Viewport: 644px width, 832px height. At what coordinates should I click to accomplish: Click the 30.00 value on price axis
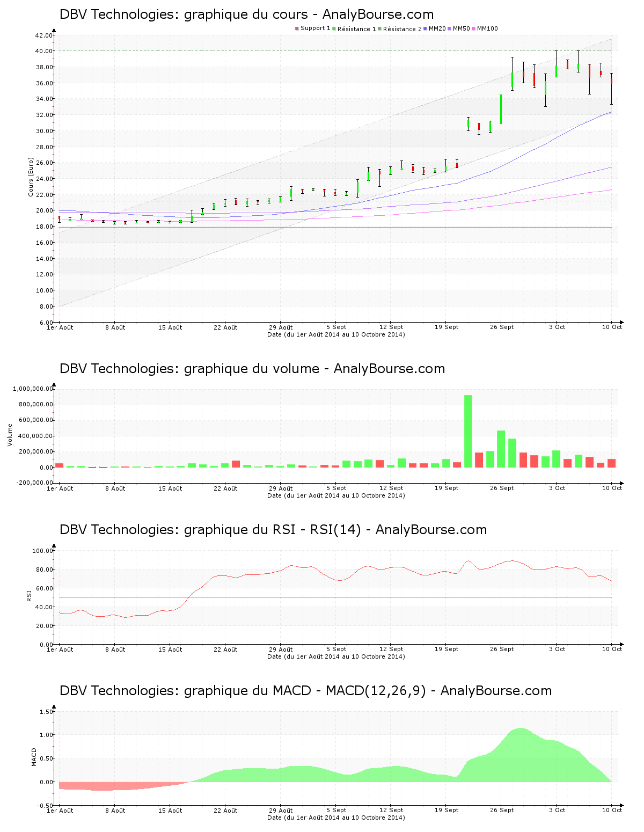(x=44, y=131)
